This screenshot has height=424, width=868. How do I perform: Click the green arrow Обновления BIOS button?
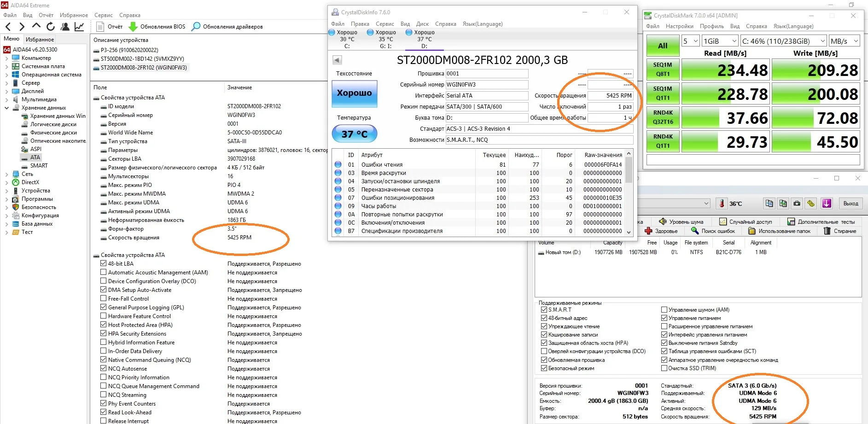tap(157, 27)
